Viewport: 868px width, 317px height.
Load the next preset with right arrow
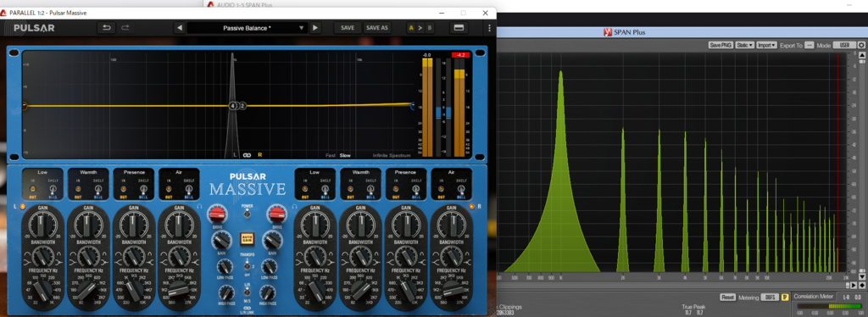tap(315, 28)
